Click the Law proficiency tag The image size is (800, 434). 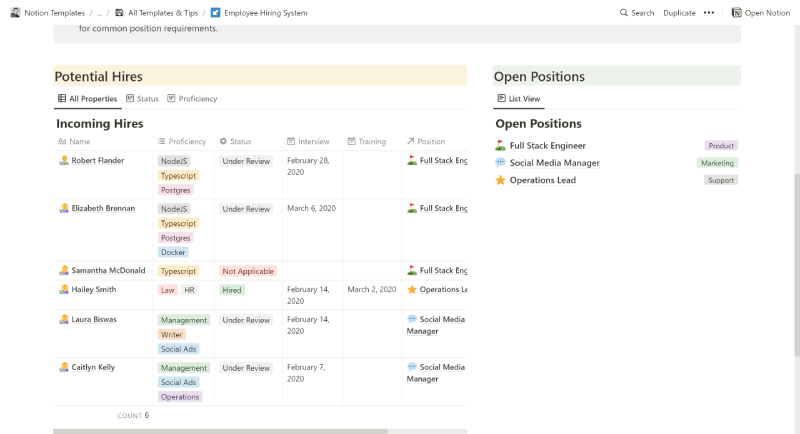pos(167,290)
